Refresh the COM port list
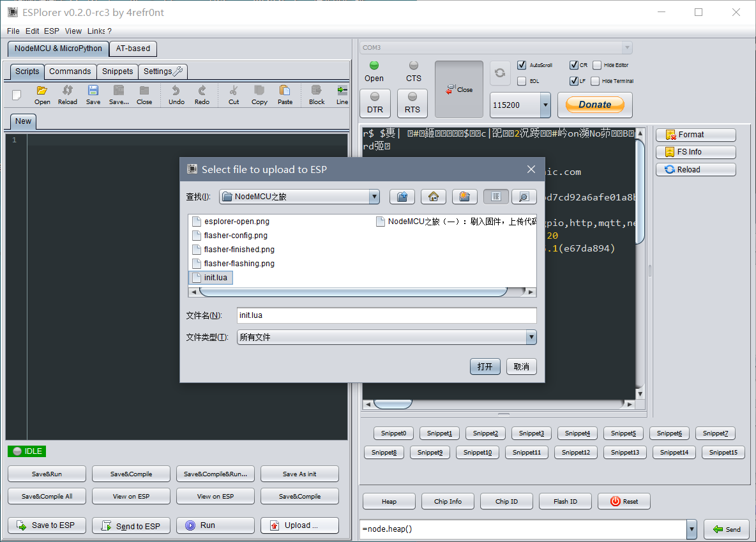 [x=500, y=73]
